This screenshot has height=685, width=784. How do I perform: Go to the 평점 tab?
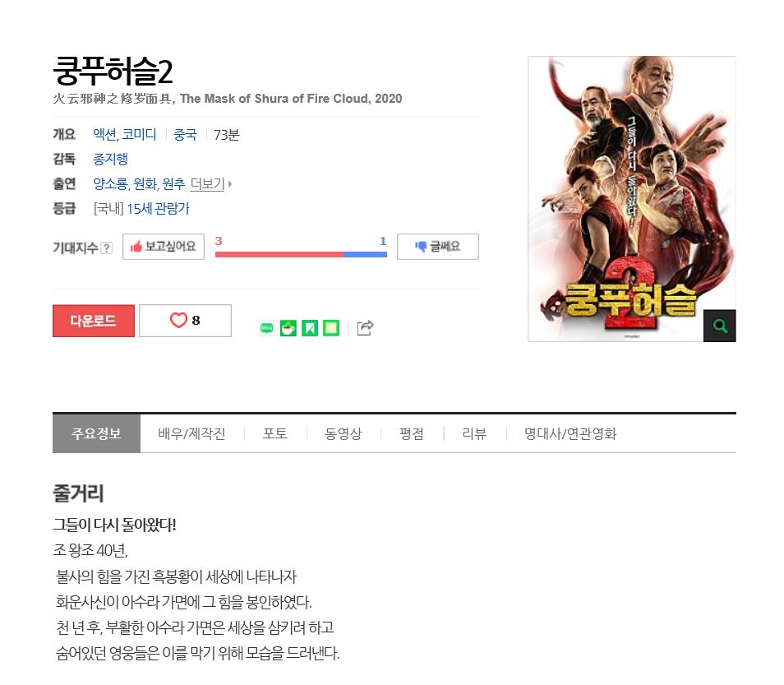[412, 433]
